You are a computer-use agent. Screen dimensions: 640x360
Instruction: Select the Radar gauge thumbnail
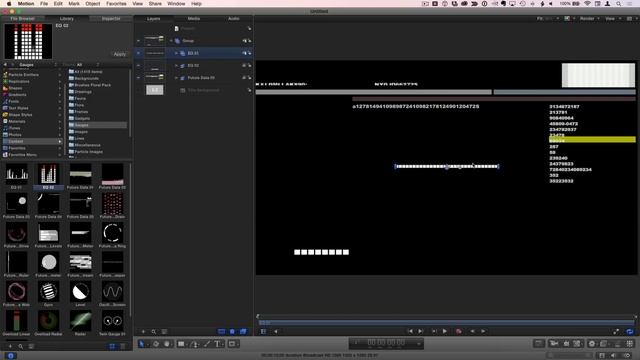coord(80,324)
